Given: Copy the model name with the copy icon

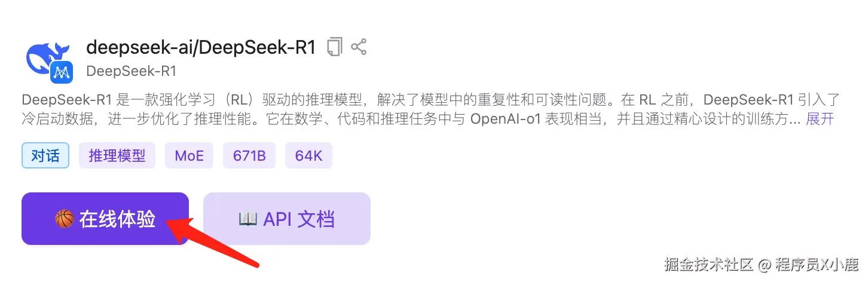Looking at the screenshot, I should click(x=335, y=47).
